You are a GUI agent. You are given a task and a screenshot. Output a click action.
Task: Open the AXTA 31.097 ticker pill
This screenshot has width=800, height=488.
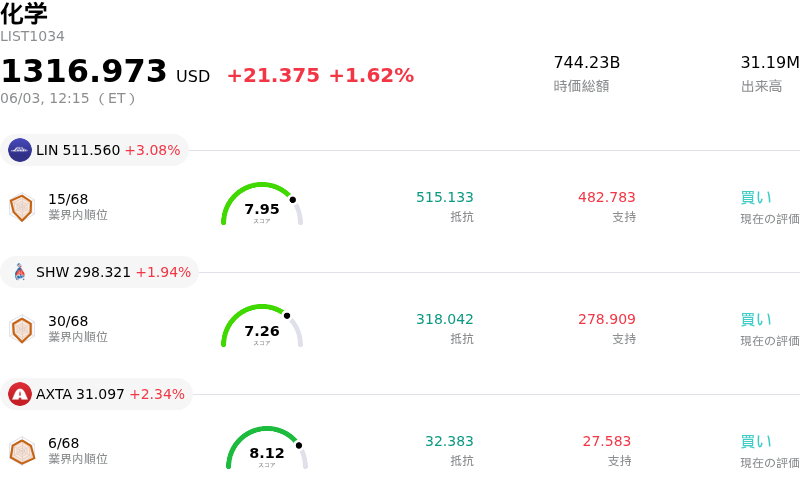(96, 394)
